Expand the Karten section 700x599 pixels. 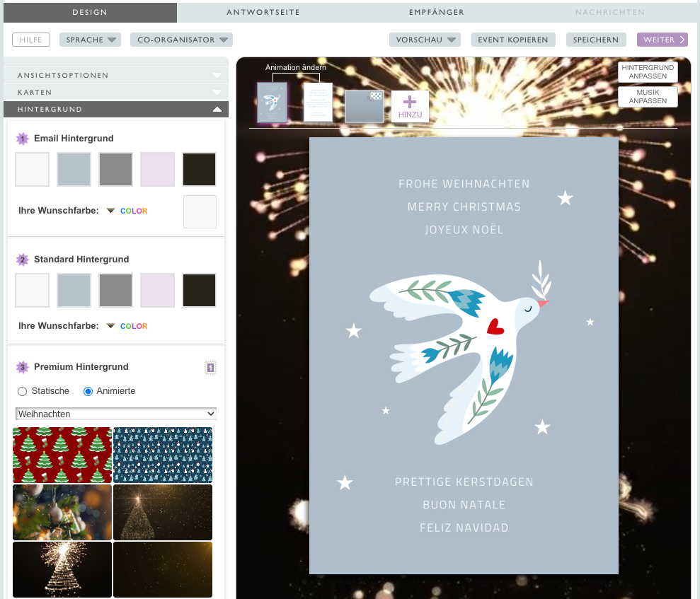click(116, 93)
